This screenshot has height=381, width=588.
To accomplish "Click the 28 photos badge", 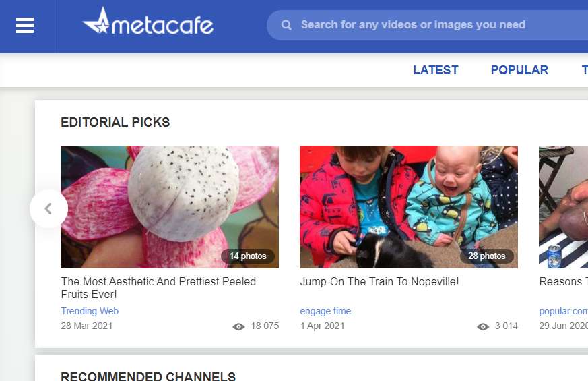I will pos(487,256).
